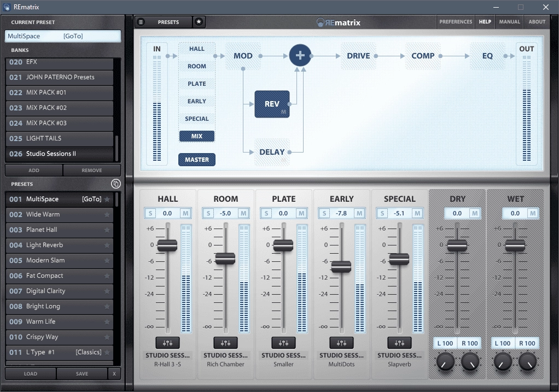Select the EQ block in signal flow
559x392 pixels.
(487, 56)
